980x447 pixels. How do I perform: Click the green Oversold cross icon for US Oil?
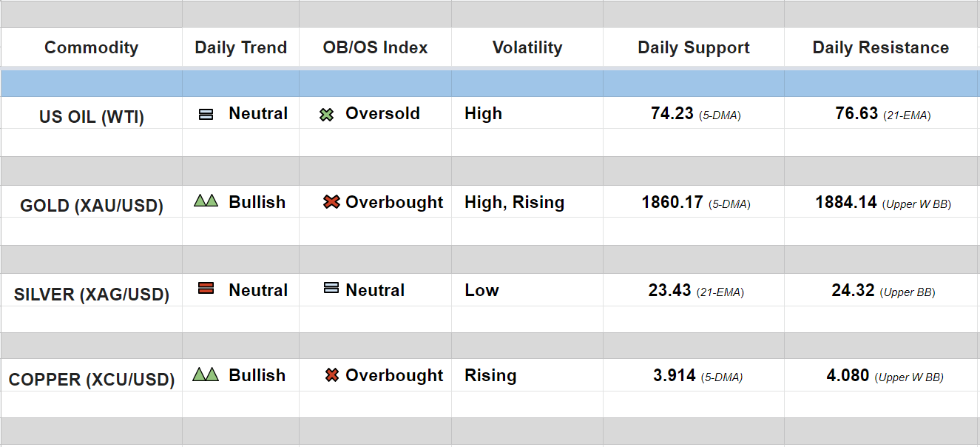pos(326,115)
